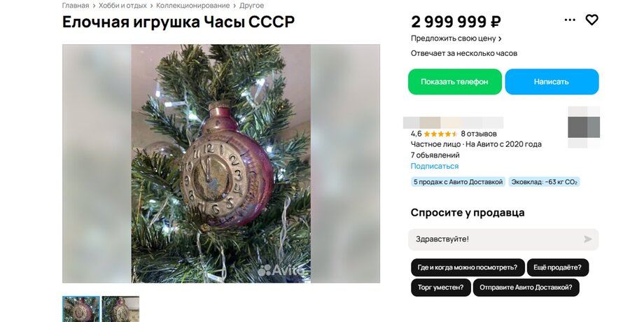This screenshot has width=644, height=322.
Task: Click the message input field with Здравствуйте!
Action: tap(503, 239)
